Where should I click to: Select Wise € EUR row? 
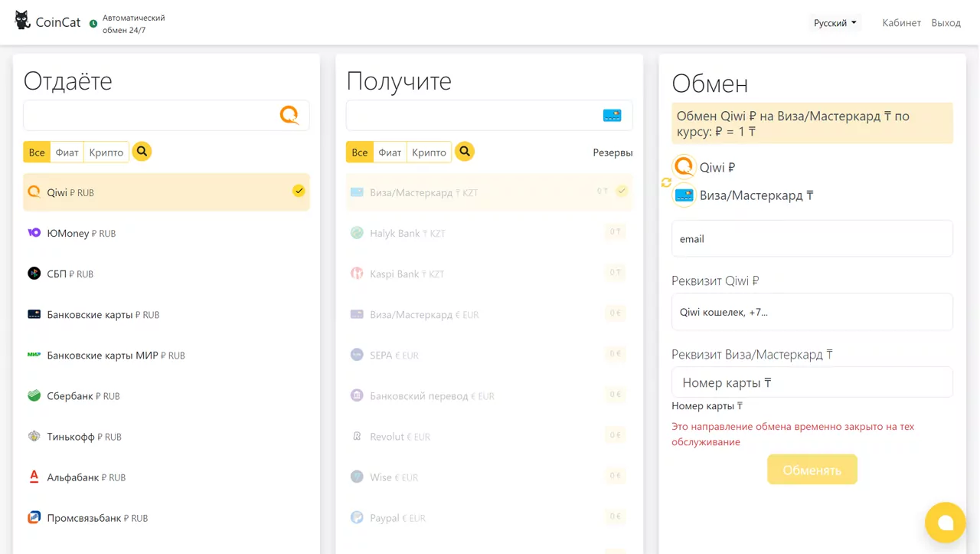[489, 477]
